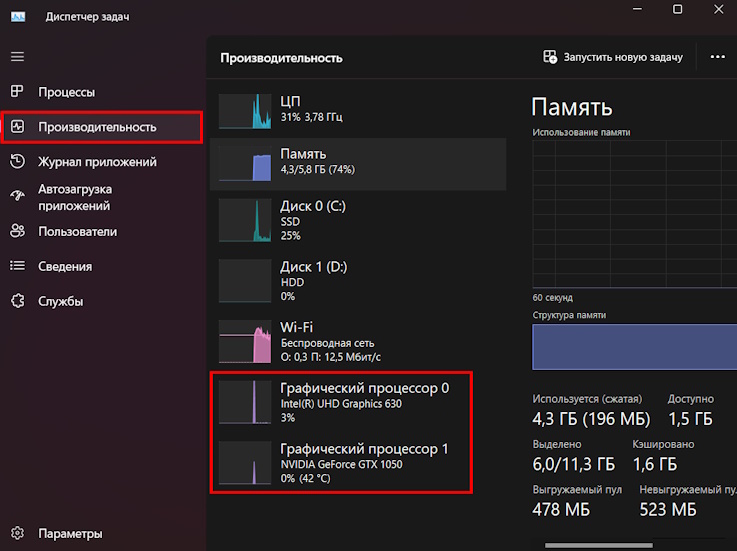This screenshot has height=551, width=737.
Task: Click the Использование памяти label
Action: click(581, 132)
